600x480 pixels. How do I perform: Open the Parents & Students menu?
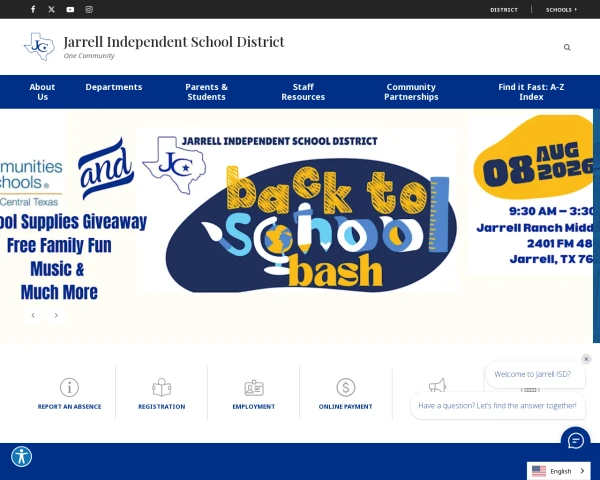pos(206,92)
